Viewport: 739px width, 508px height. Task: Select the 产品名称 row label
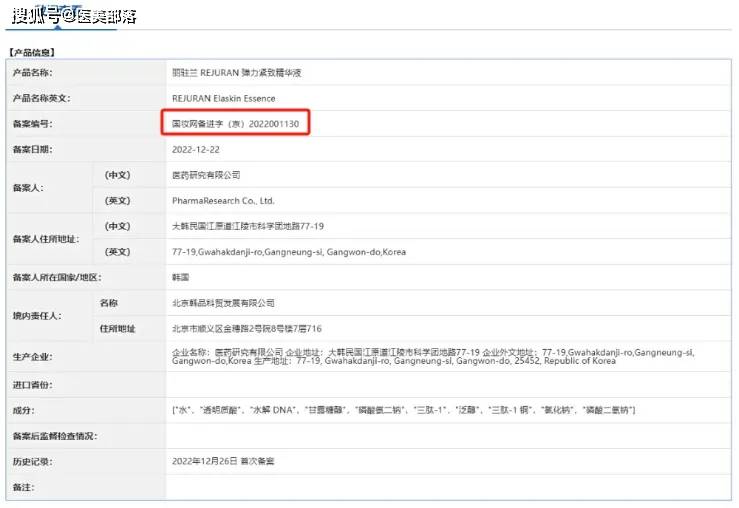[x=33, y=73]
